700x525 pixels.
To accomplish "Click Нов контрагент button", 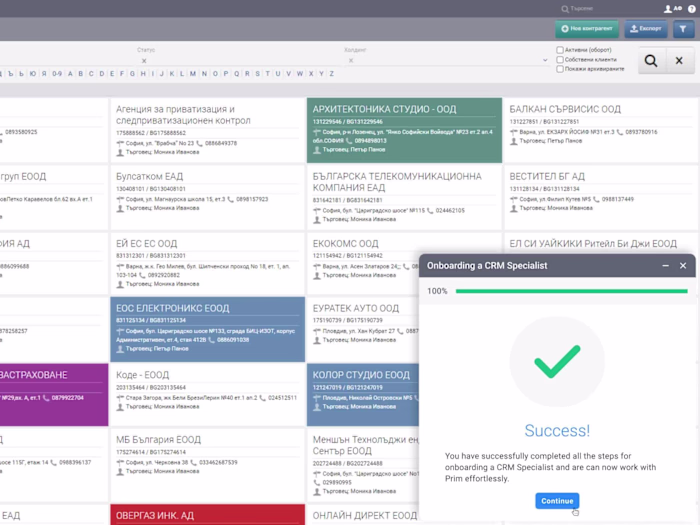I will (587, 29).
